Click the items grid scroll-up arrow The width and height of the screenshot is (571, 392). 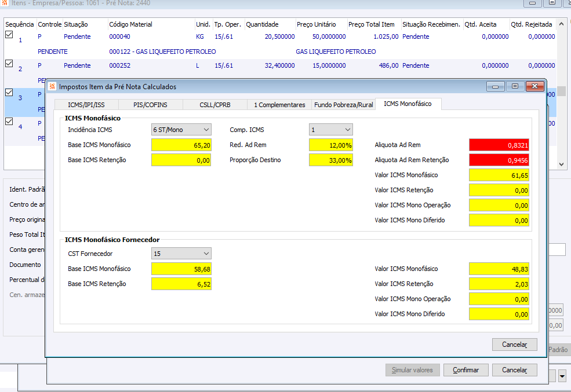561,24
